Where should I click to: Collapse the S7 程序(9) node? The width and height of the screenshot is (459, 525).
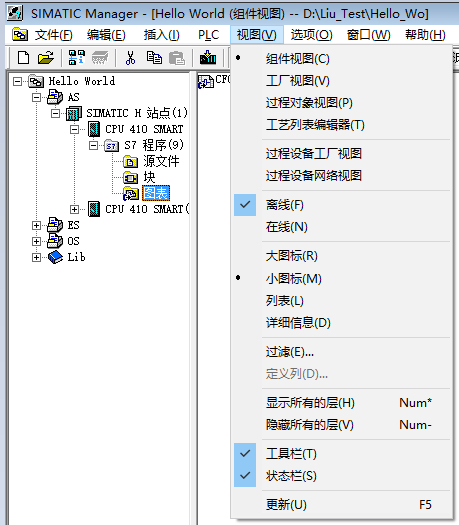[x=93, y=146]
